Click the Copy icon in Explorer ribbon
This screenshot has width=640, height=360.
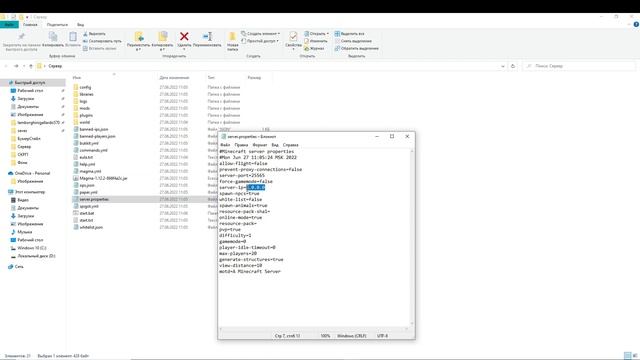(x=53, y=37)
